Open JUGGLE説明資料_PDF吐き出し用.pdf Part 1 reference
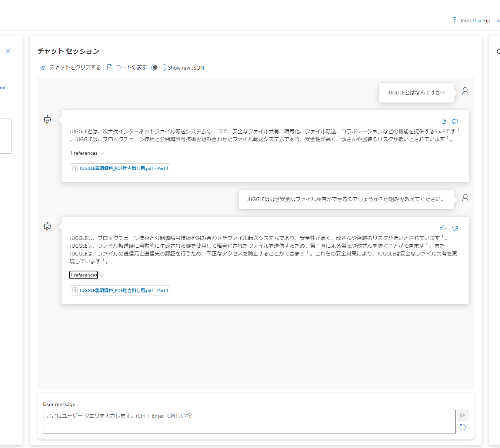 tap(120, 168)
